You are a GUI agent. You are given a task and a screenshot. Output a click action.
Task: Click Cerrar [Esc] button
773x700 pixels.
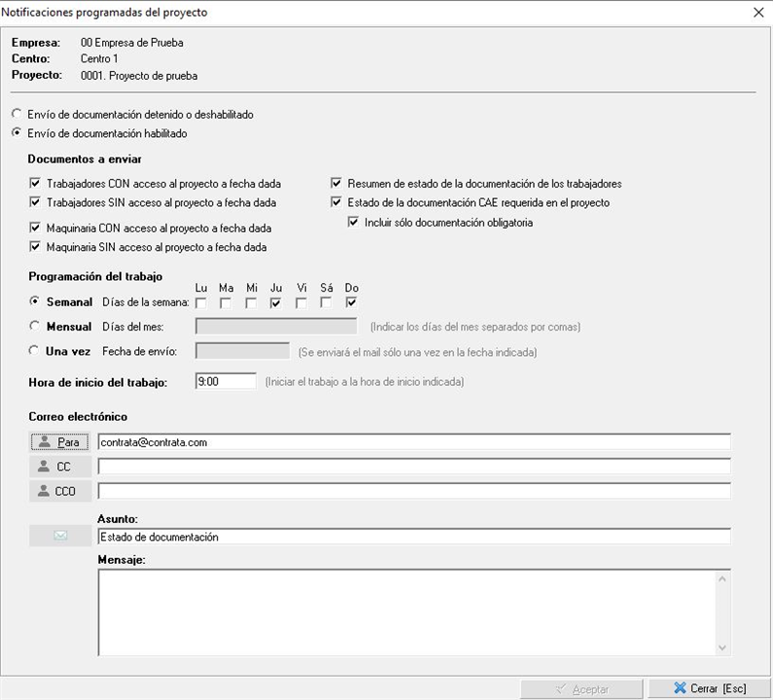[709, 688]
